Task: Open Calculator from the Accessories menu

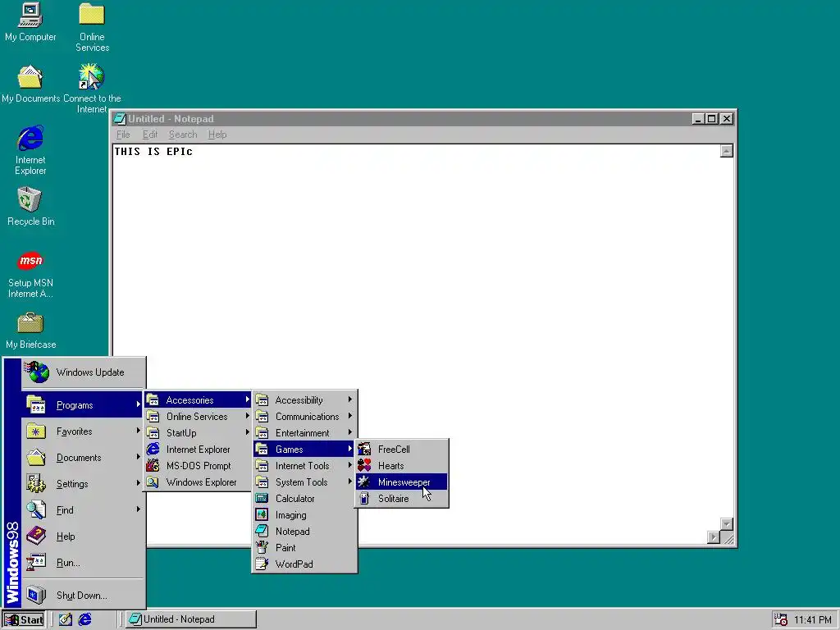Action: point(304,498)
